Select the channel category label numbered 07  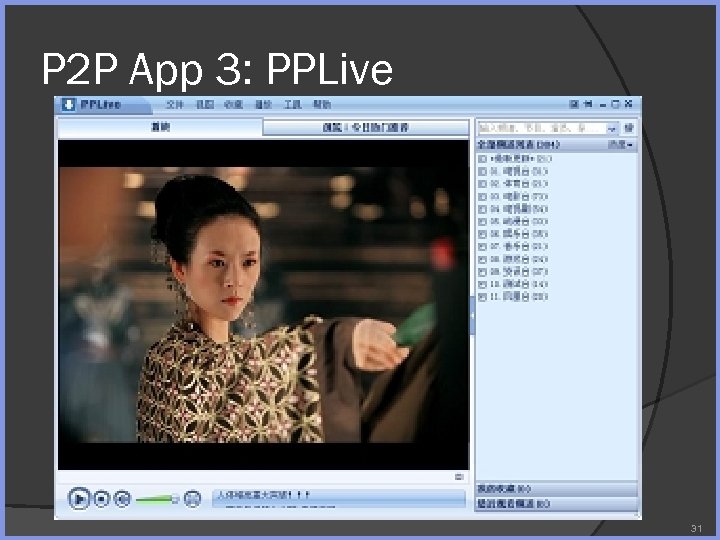(519, 247)
